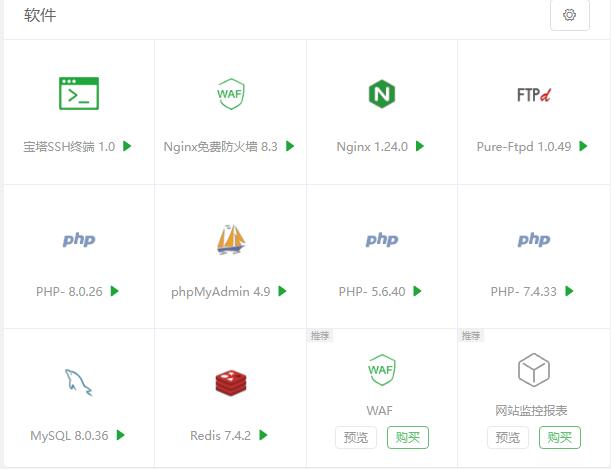Click the 推荐 tag on 网站监控报表 card

(471, 335)
